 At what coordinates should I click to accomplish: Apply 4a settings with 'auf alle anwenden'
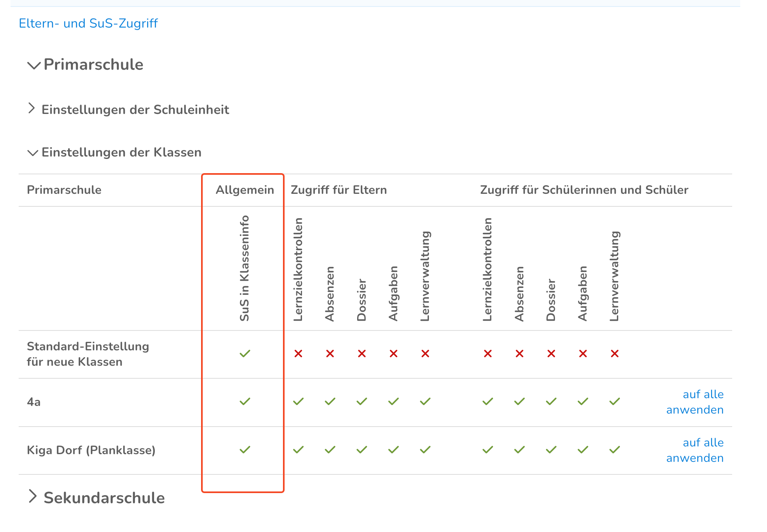point(695,402)
